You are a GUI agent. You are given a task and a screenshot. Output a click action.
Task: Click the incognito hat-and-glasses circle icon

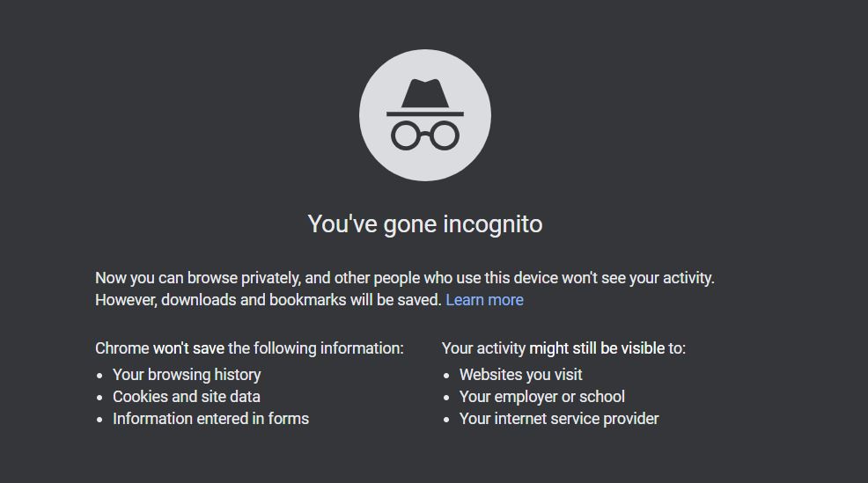(x=425, y=115)
